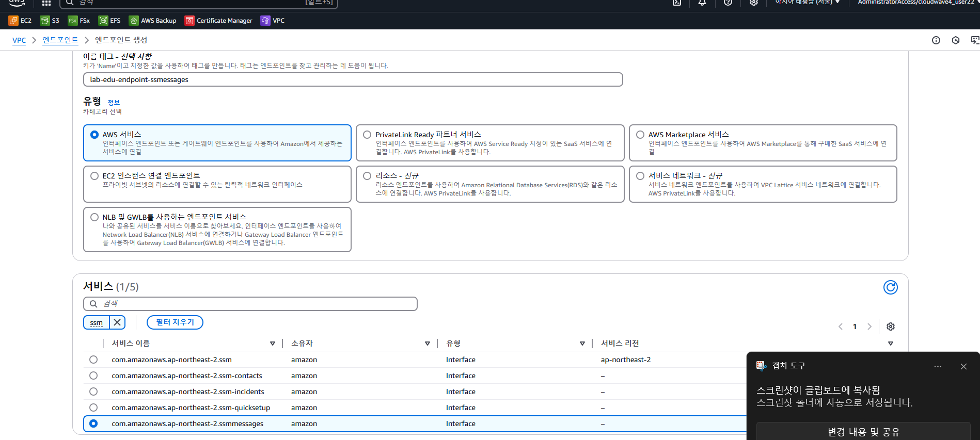Screen dimensions: 980x440
Task: Open the info panel icon under the header
Action: coord(936,40)
